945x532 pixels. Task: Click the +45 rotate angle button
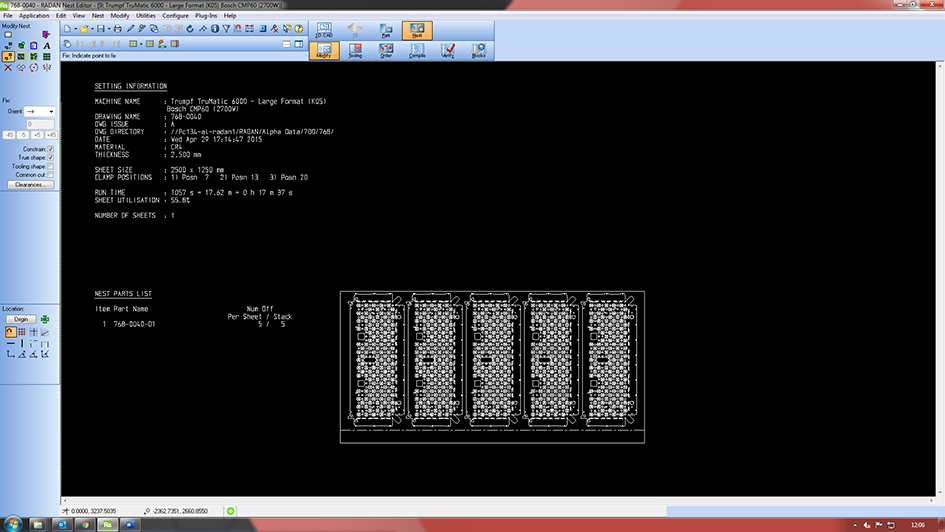coord(51,135)
